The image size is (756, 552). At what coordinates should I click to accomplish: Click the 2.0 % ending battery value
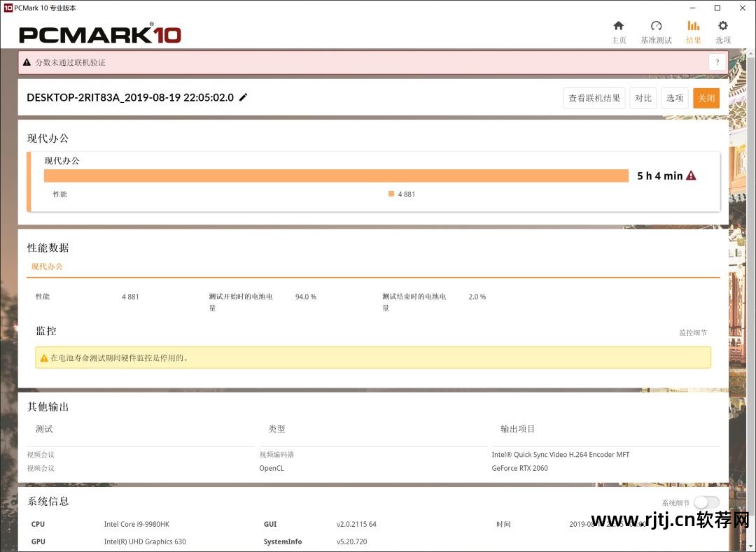[x=477, y=297]
